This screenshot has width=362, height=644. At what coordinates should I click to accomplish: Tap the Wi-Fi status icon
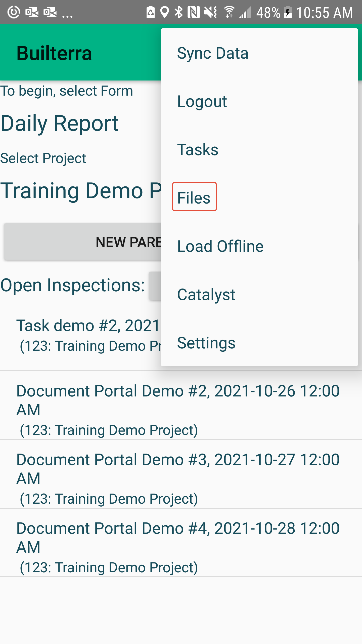(x=229, y=13)
